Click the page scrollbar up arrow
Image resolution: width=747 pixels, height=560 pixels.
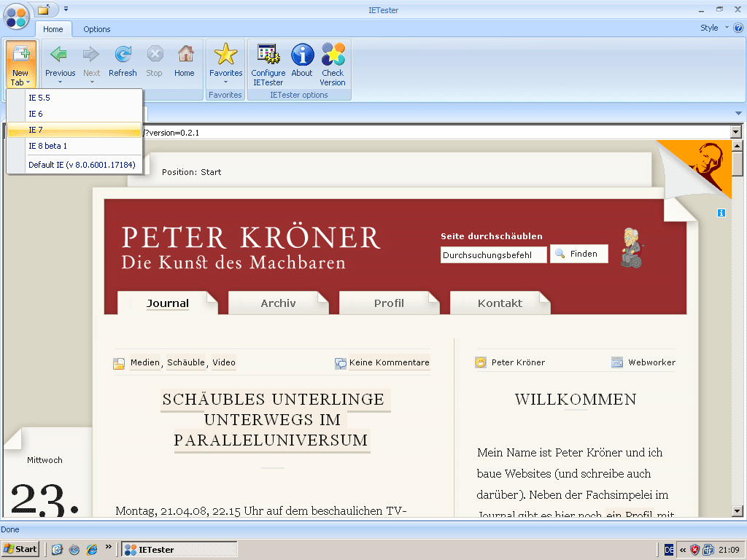[x=737, y=146]
